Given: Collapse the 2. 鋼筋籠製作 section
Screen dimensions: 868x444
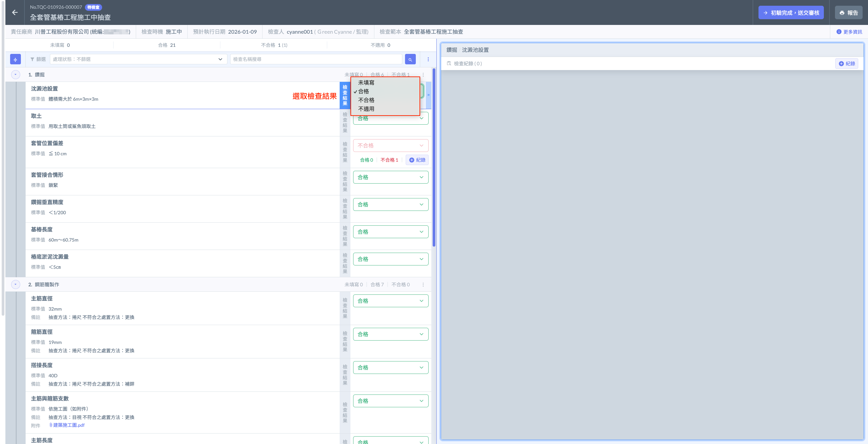Looking at the screenshot, I should pos(15,284).
